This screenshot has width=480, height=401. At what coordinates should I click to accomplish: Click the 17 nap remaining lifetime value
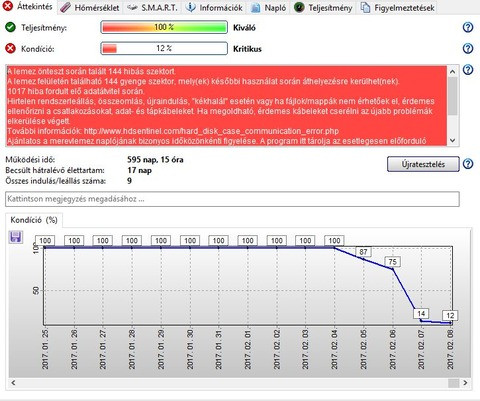(x=139, y=170)
